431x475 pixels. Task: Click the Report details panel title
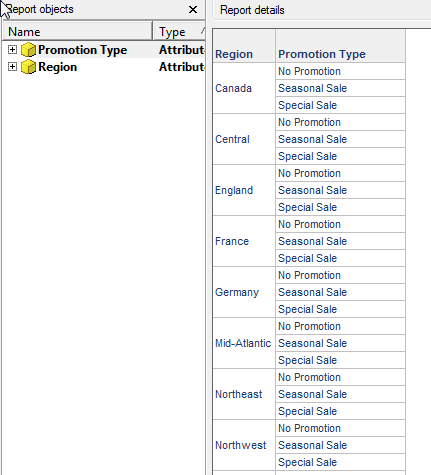click(252, 10)
